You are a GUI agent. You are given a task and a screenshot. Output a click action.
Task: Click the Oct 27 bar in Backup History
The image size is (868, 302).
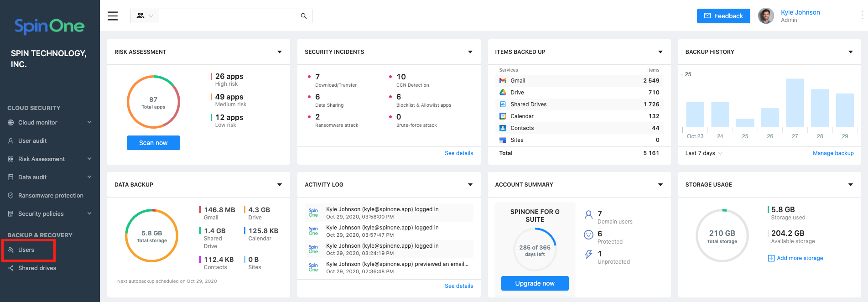tap(795, 103)
